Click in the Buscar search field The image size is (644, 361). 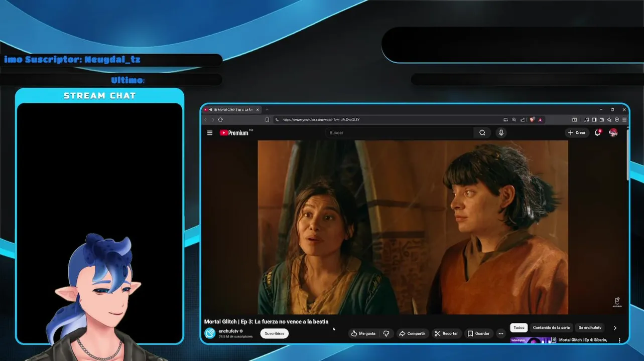400,133
